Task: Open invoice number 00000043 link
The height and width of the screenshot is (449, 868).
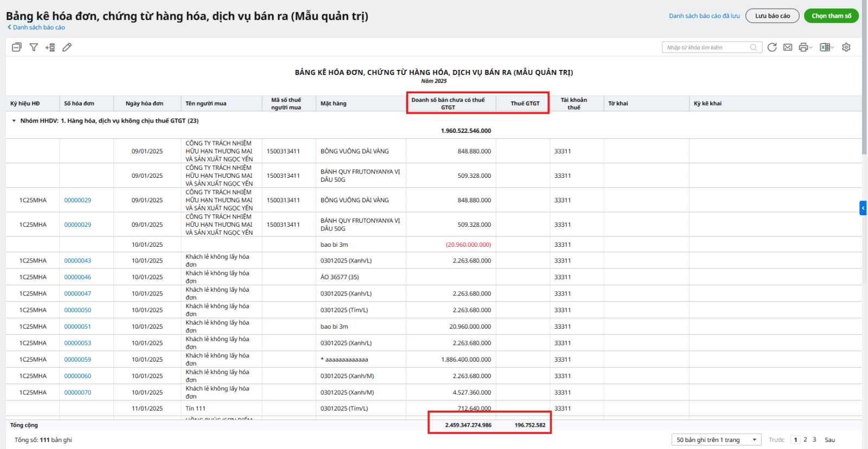Action: 78,261
